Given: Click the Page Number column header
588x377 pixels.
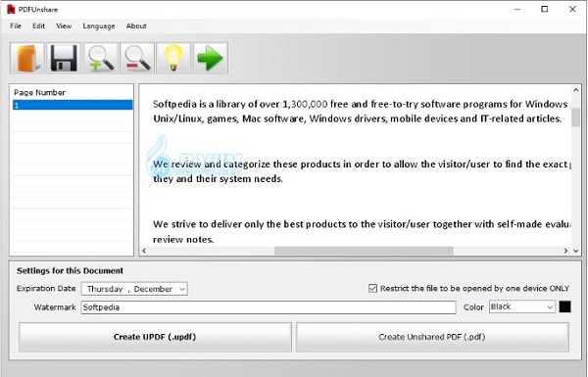Looking at the screenshot, I should click(x=39, y=92).
